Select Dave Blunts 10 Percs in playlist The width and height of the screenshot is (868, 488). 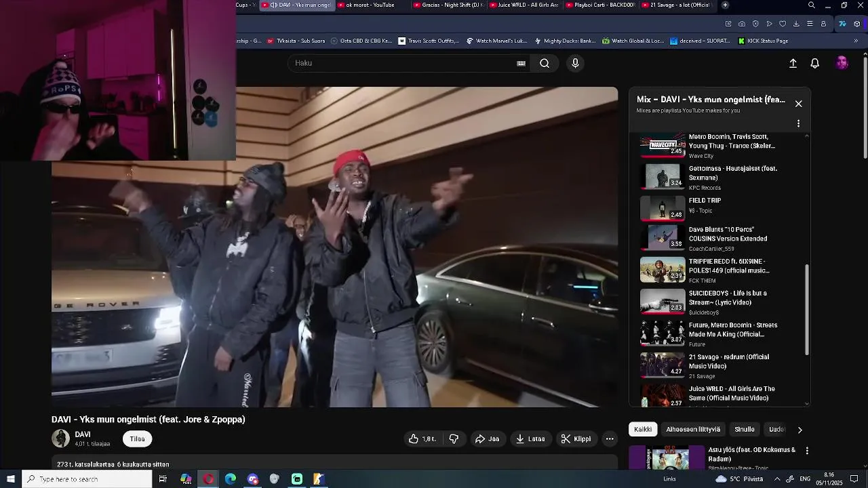[x=719, y=239]
